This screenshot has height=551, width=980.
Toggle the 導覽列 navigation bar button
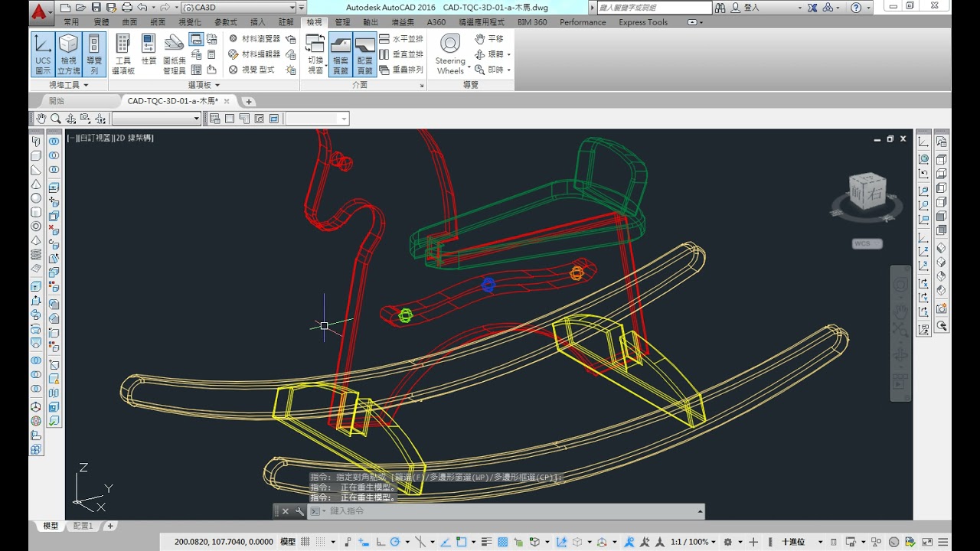94,54
